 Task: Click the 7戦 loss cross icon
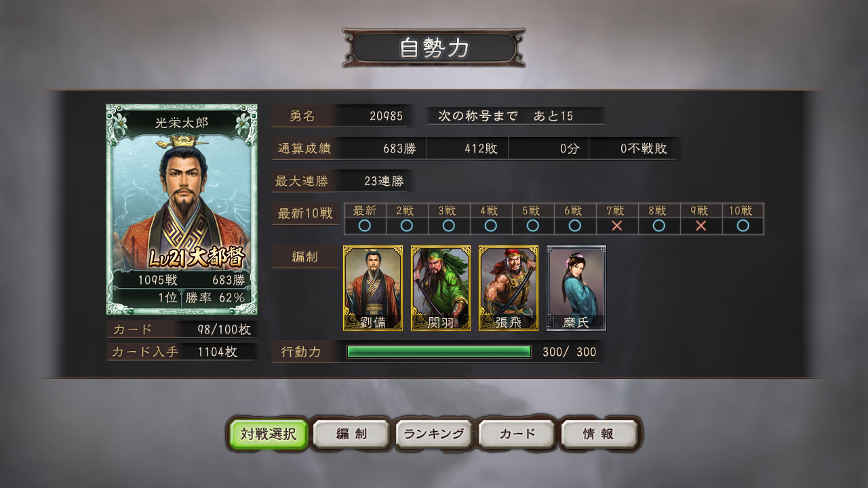pyautogui.click(x=617, y=226)
